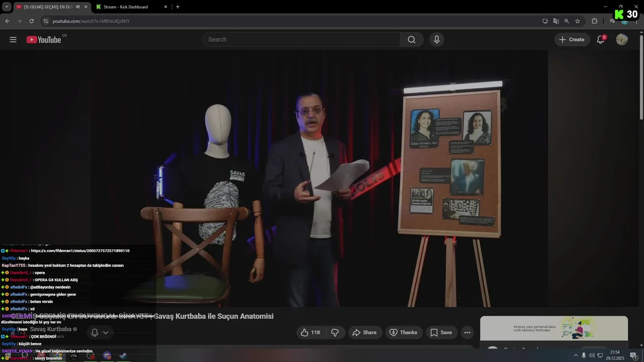
Task: Click KapTanY755 username in chat overlay
Action: [x=14, y=265]
